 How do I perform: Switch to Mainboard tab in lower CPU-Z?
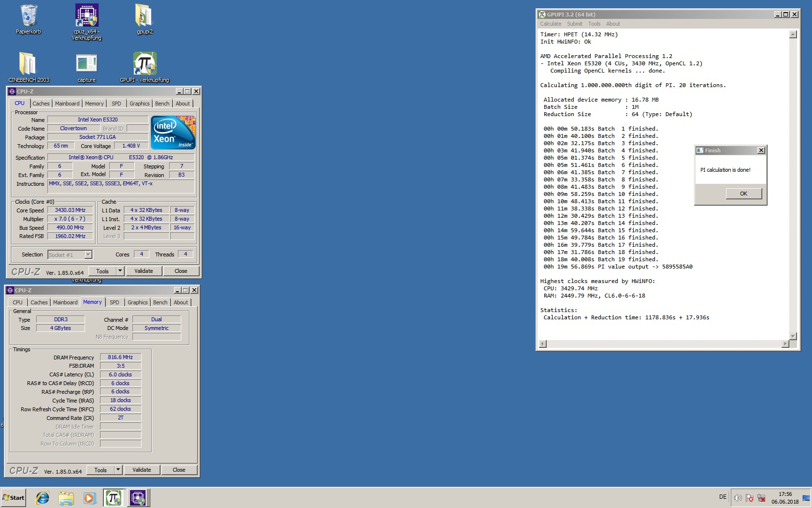click(x=65, y=302)
